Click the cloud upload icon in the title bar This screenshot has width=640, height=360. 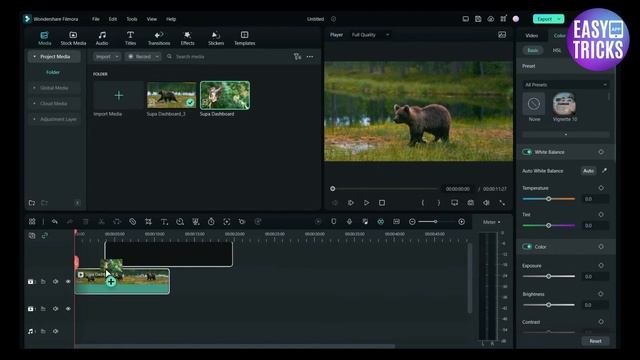click(x=491, y=19)
